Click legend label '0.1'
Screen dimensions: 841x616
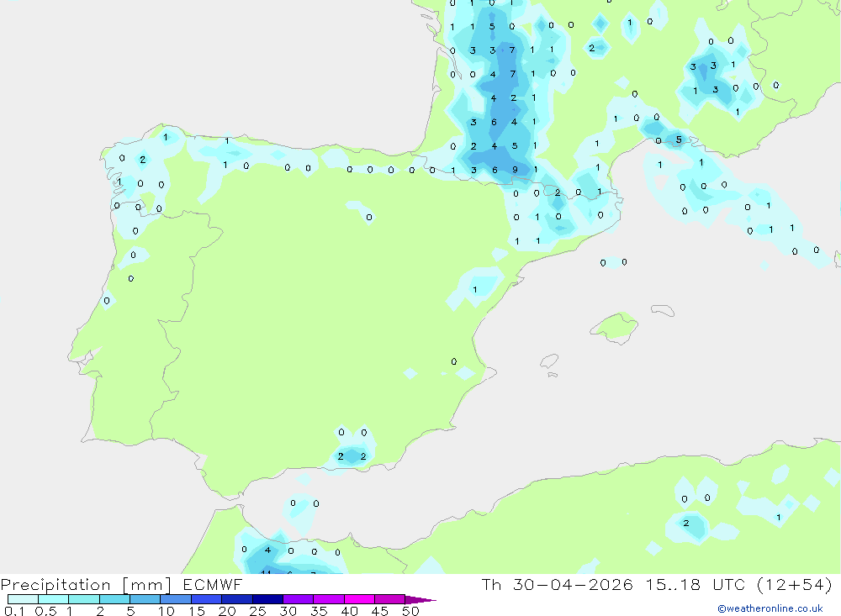(14, 611)
